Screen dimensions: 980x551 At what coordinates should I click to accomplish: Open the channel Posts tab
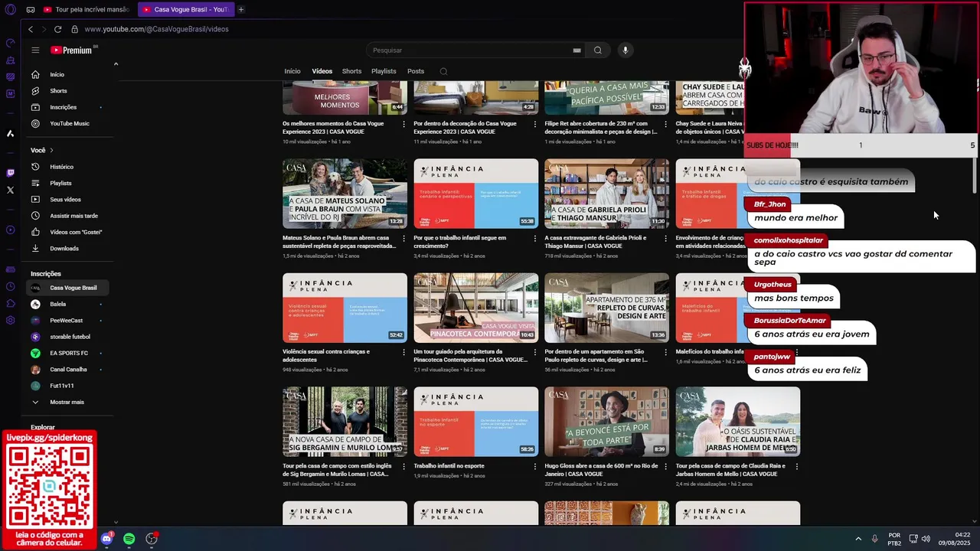(416, 71)
